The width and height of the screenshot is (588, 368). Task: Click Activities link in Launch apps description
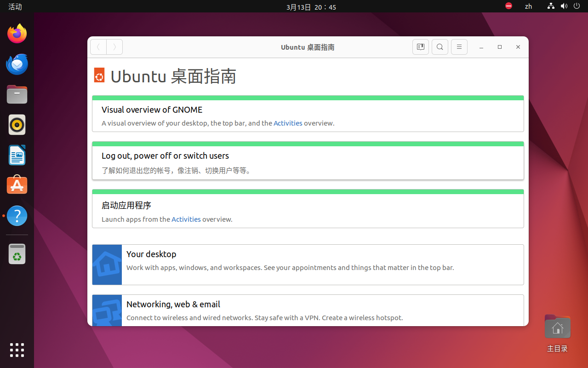[186, 219]
